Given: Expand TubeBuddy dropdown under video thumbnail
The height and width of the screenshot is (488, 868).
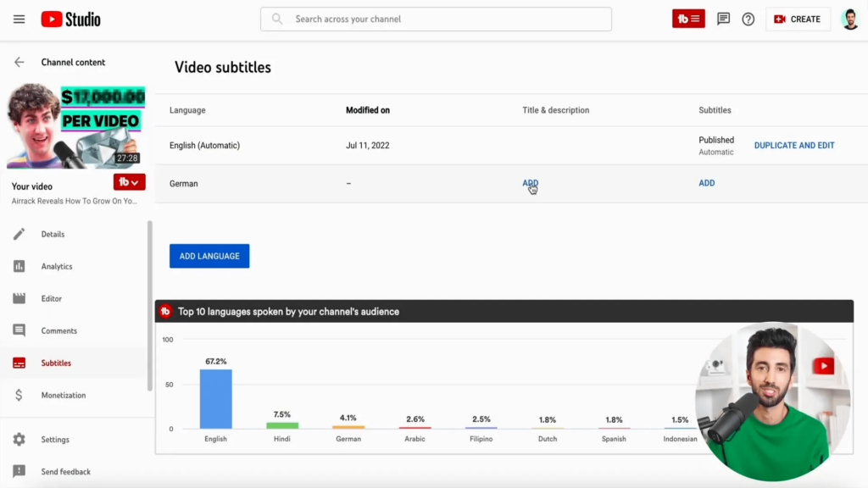Looking at the screenshot, I should tap(129, 182).
